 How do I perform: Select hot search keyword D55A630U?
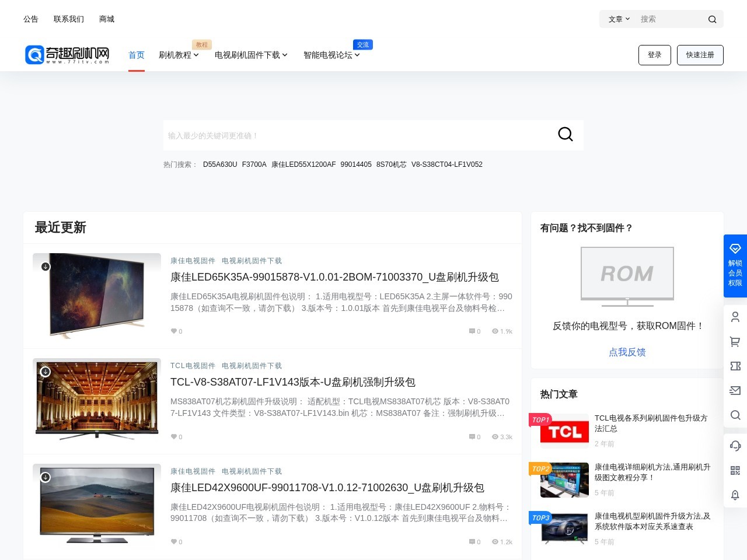point(220,164)
